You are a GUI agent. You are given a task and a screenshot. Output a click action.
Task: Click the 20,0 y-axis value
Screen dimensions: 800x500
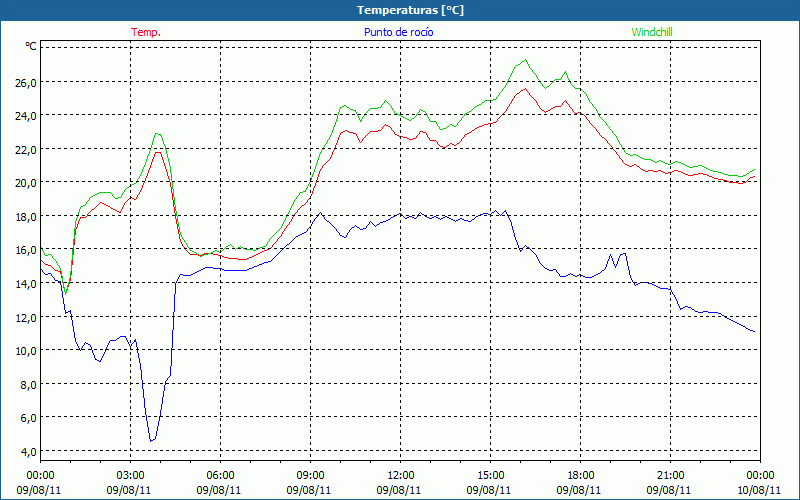(26, 183)
